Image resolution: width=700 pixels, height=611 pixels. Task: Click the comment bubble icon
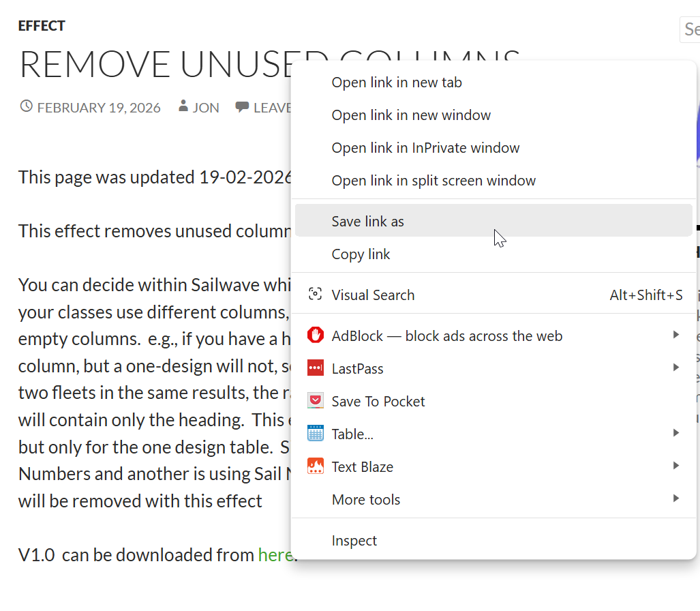tap(241, 107)
